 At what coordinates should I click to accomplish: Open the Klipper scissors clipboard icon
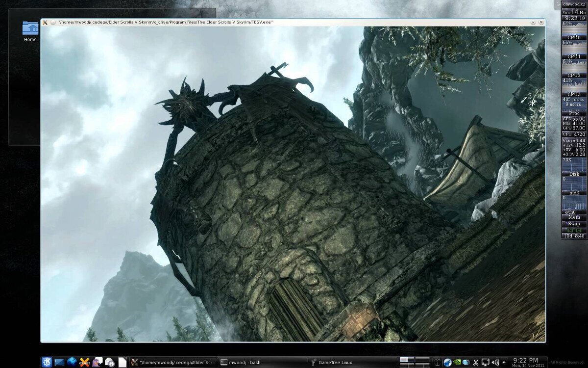(x=475, y=362)
